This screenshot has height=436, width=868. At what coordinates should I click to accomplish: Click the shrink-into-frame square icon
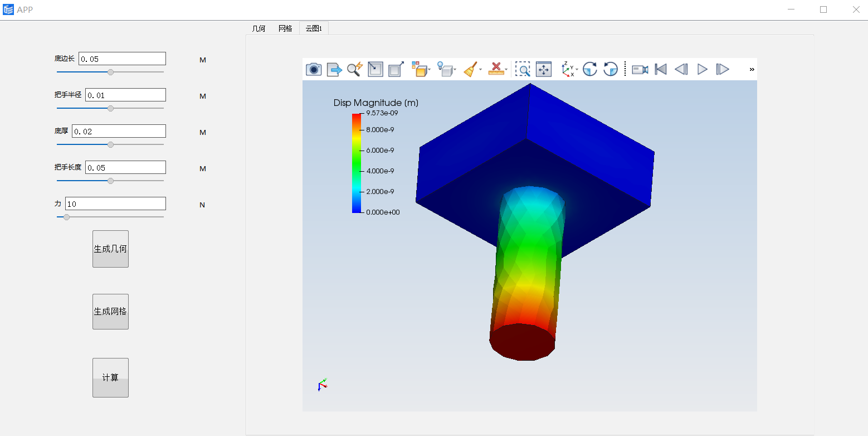coord(376,69)
